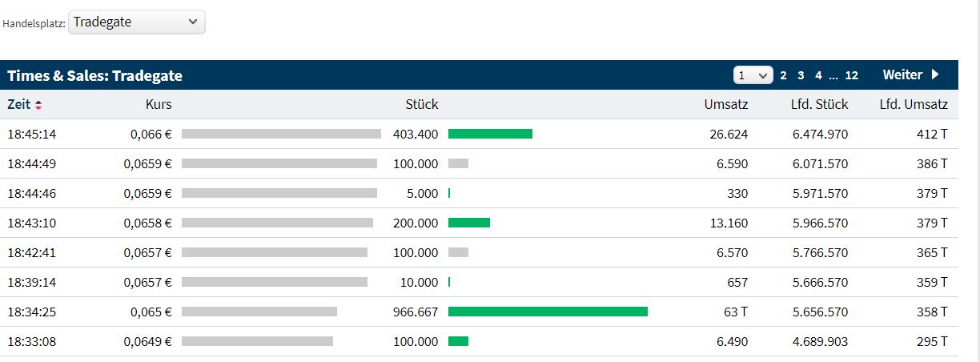Click the Lfd. Umsatz column header
The width and height of the screenshot is (980, 362).
913,104
